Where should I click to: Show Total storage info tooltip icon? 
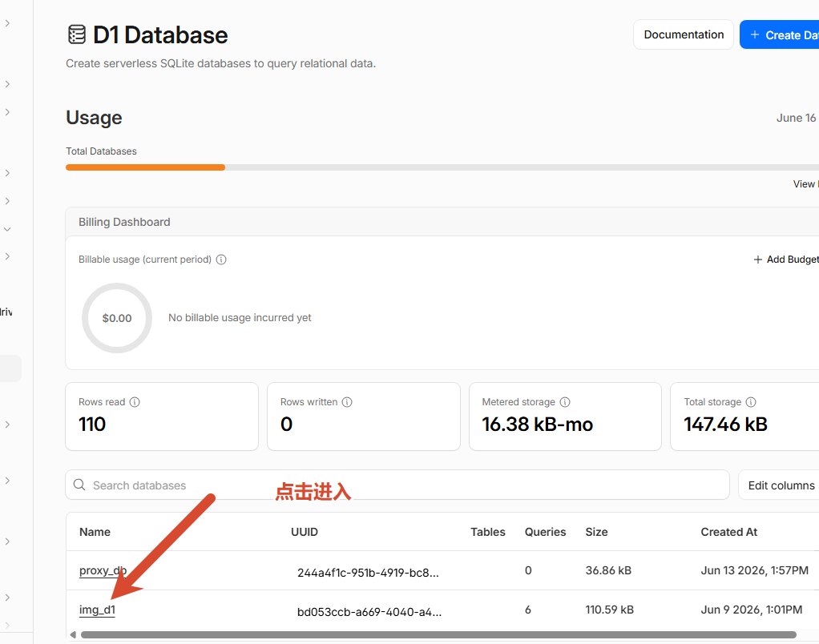point(751,402)
